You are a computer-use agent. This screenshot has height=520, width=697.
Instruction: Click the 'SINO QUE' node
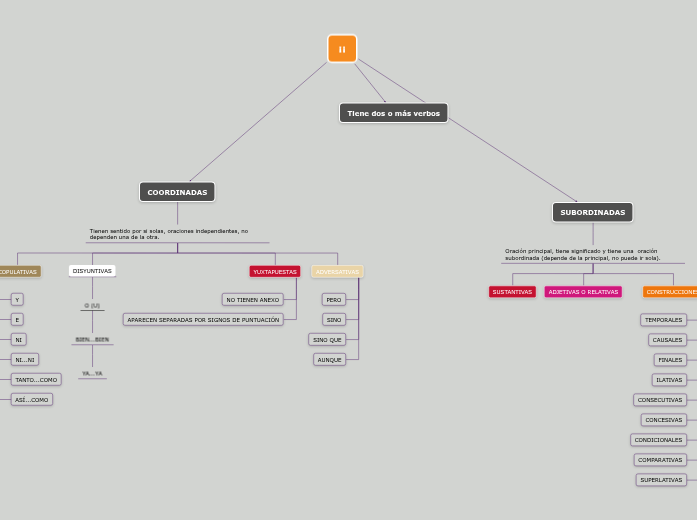click(x=327, y=340)
